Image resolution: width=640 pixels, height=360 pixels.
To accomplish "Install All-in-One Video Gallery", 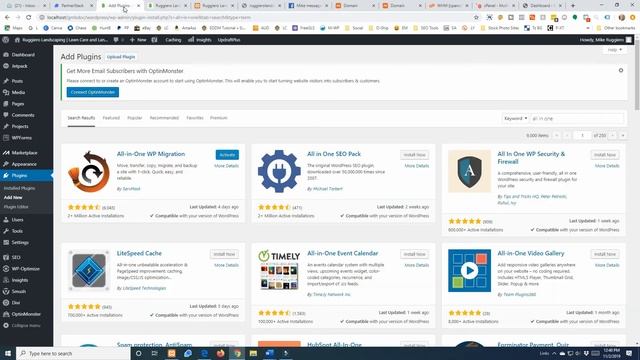I will tap(605, 254).
